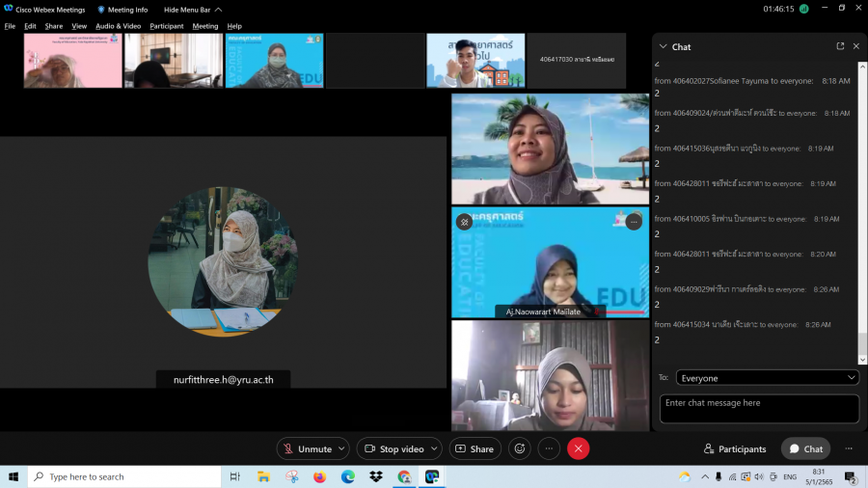Click unpin icon on Aj.Naowarart video tile
This screenshot has height=488, width=868.
pyautogui.click(x=464, y=222)
